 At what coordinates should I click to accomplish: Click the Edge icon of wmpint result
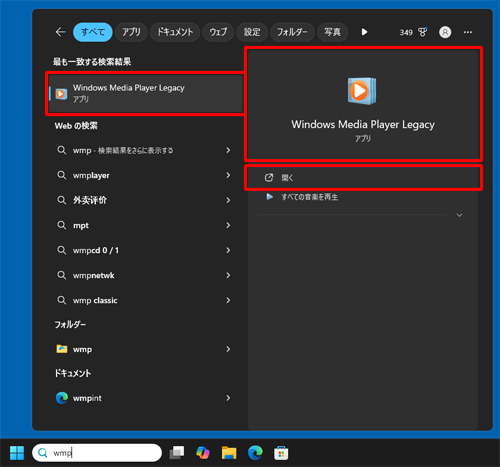62,398
